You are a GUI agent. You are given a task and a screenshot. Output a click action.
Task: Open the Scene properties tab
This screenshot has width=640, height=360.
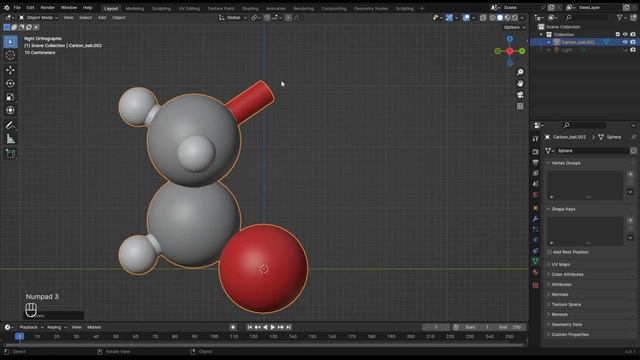click(536, 184)
